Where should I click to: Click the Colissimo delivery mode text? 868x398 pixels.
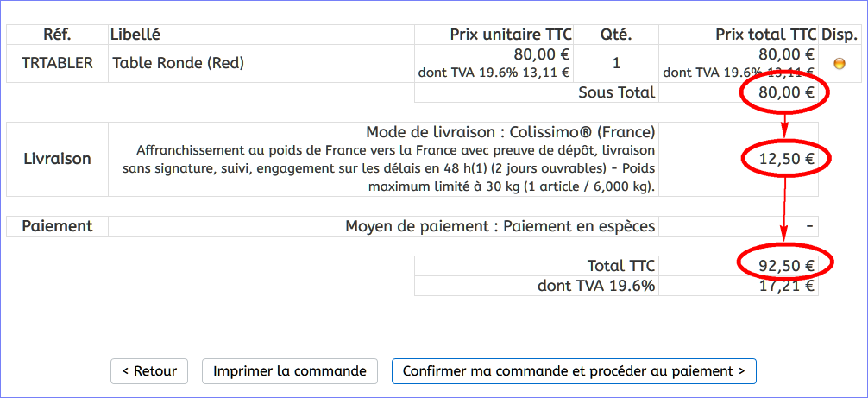(x=510, y=132)
